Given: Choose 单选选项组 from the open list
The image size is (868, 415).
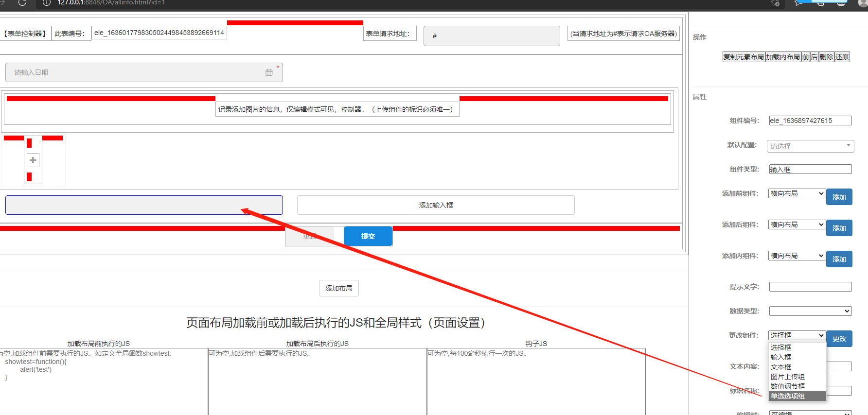Looking at the screenshot, I should tap(797, 396).
